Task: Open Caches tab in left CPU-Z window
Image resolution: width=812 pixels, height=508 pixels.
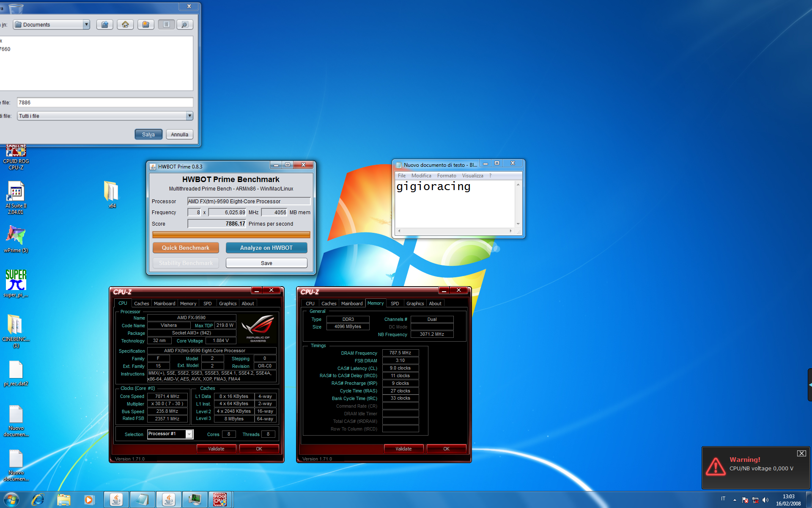Action: click(141, 304)
